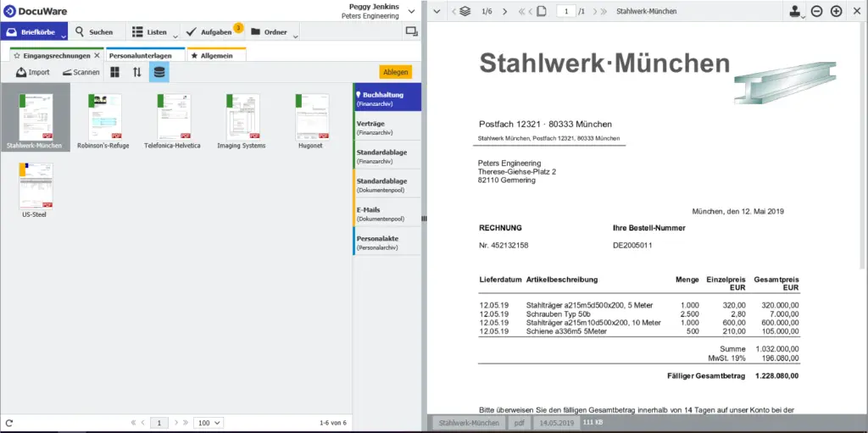Go to next document in viewer
The width and height of the screenshot is (868, 433).
coord(504,11)
